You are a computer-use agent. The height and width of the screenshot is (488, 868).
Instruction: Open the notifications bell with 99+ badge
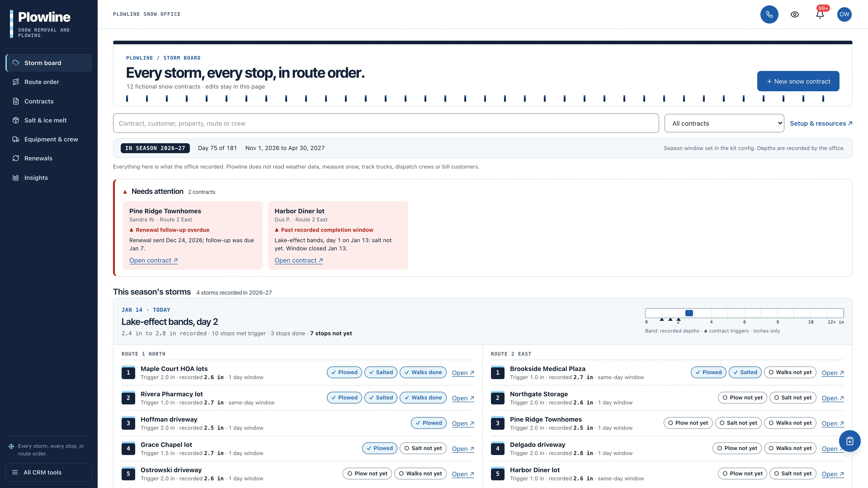pyautogui.click(x=820, y=14)
